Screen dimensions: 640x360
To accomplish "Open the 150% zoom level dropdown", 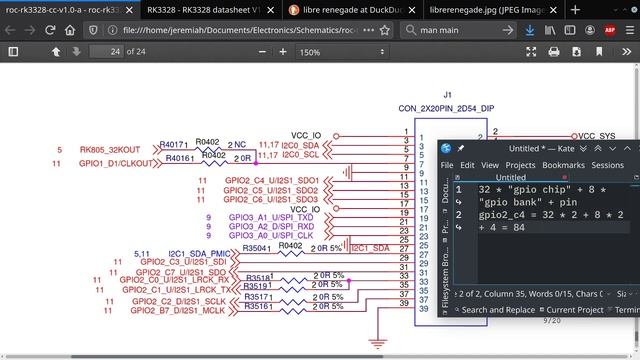I will 342,52.
